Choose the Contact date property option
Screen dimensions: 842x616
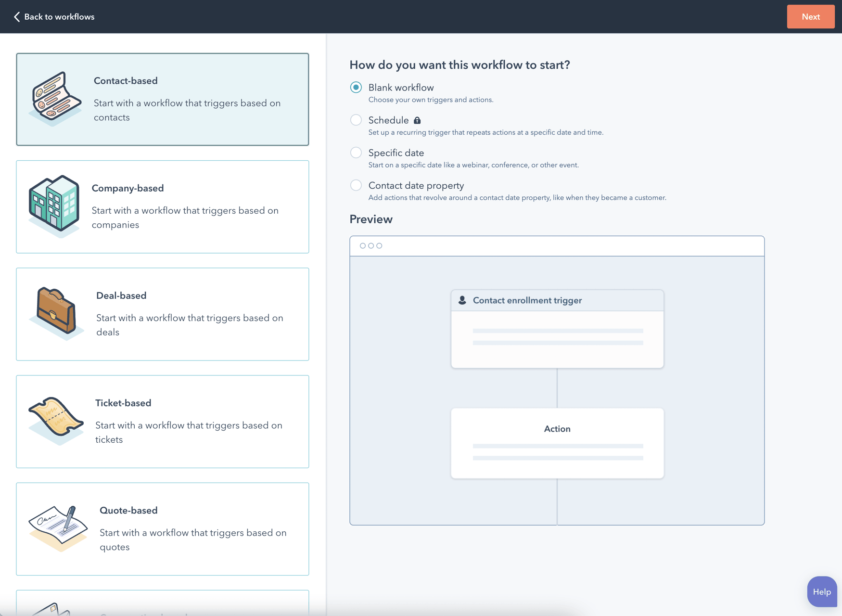[x=356, y=185]
